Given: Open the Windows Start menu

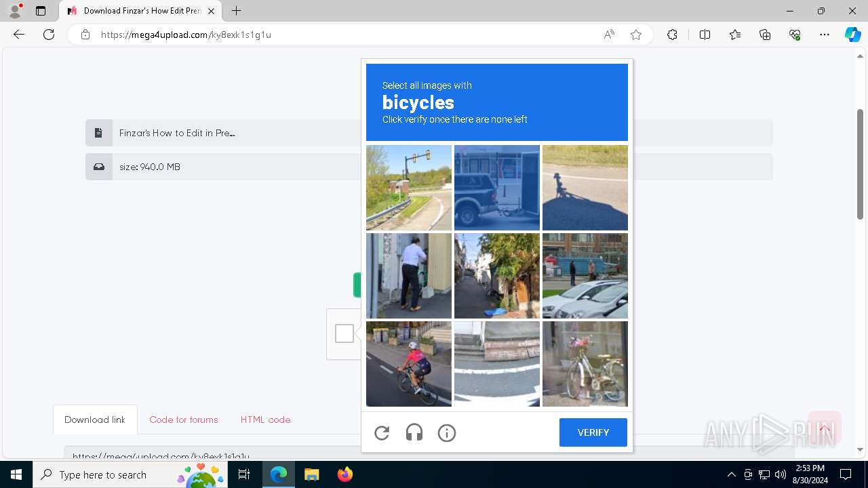Looking at the screenshot, I should point(16,474).
